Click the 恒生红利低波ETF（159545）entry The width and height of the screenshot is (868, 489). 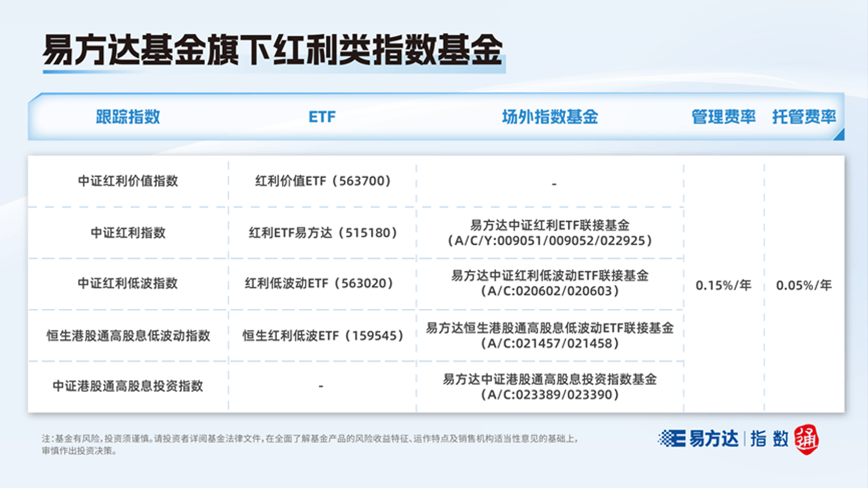pos(323,335)
